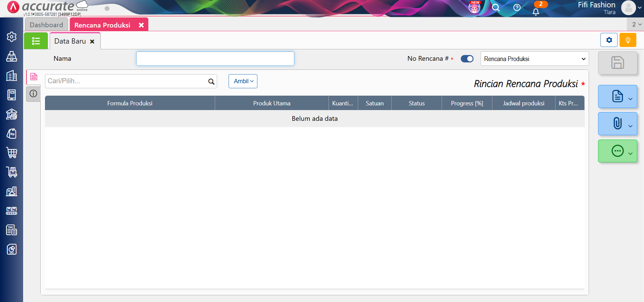Screen dimensions: 644x302
Task: Open the notification bell icon
Action: (536, 12)
